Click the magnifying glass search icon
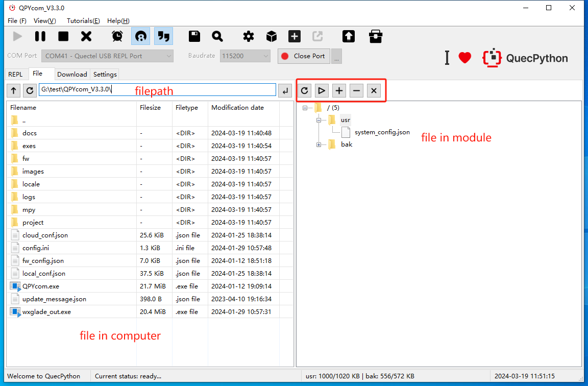The width and height of the screenshot is (588, 386). coord(217,36)
